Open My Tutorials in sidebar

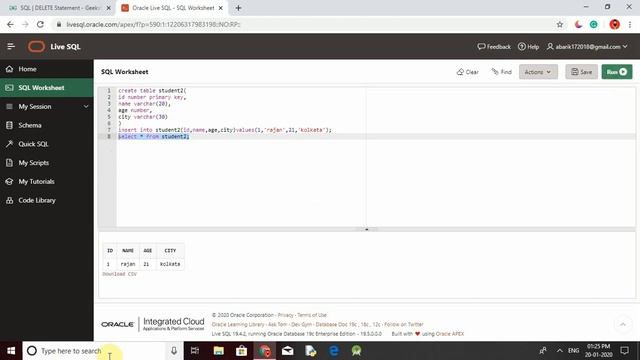[x=47, y=182]
